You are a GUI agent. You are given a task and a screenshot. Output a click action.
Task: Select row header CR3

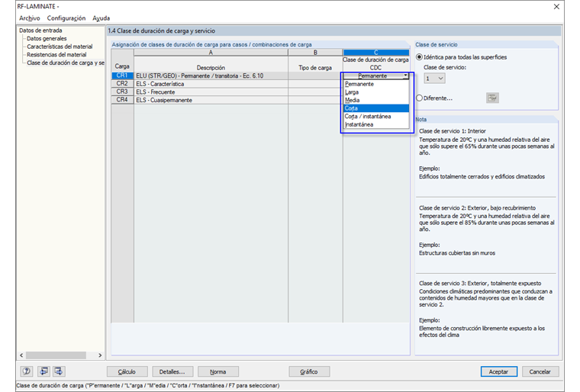[122, 92]
